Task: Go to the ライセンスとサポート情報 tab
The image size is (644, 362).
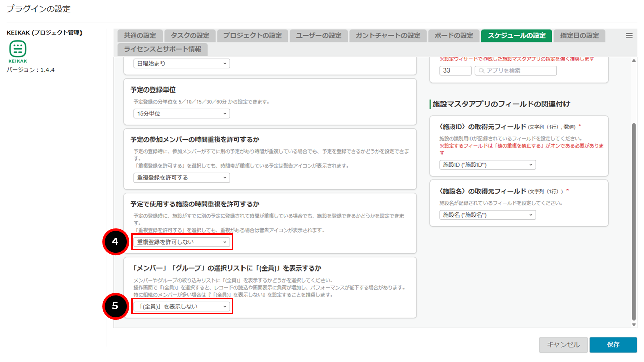Action: (x=162, y=49)
